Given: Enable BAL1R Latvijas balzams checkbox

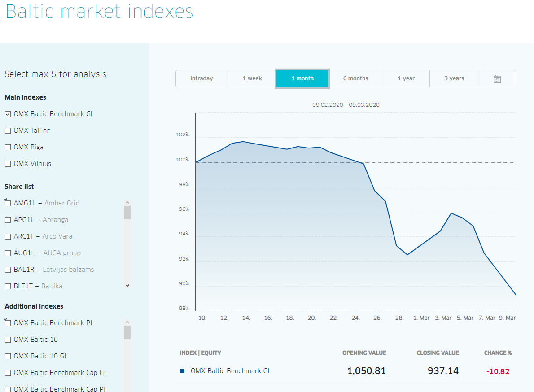Looking at the screenshot, I should (x=8, y=270).
